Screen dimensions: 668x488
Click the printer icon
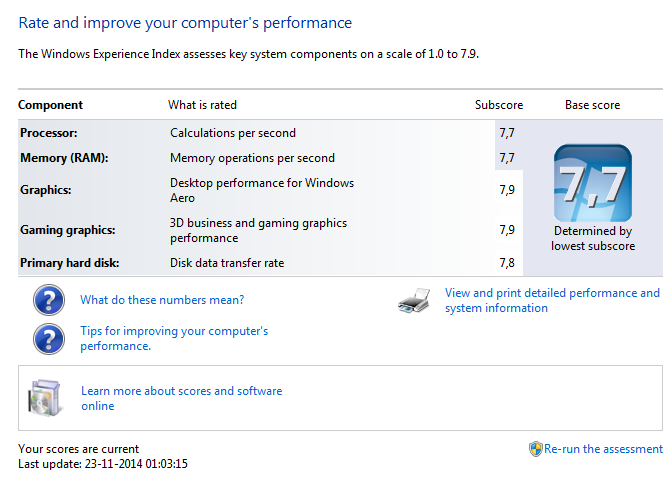[x=414, y=301]
